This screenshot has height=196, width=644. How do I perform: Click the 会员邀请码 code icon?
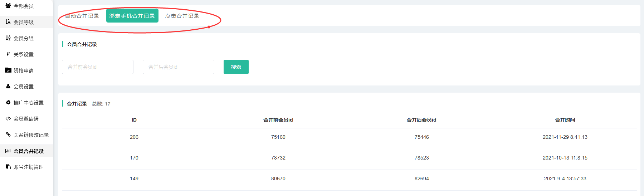coord(8,118)
